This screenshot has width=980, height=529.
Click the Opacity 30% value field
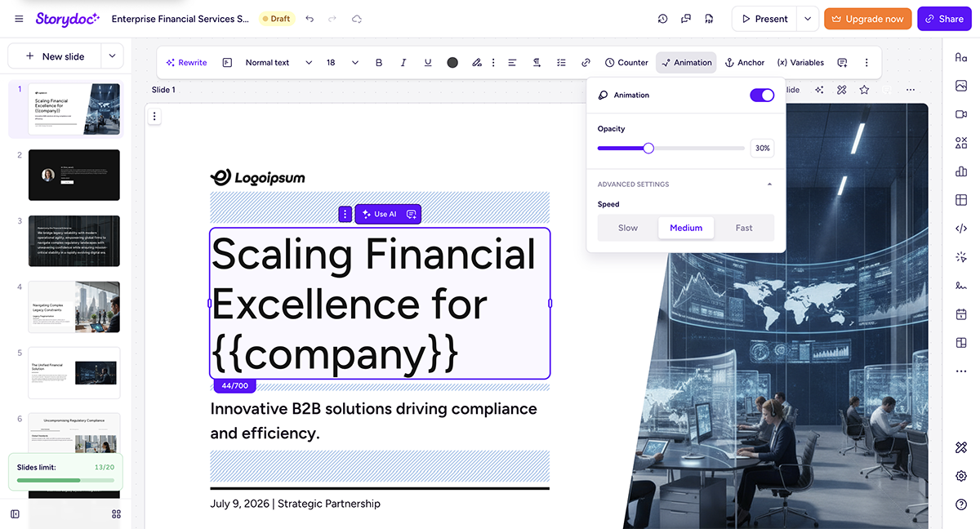(762, 149)
